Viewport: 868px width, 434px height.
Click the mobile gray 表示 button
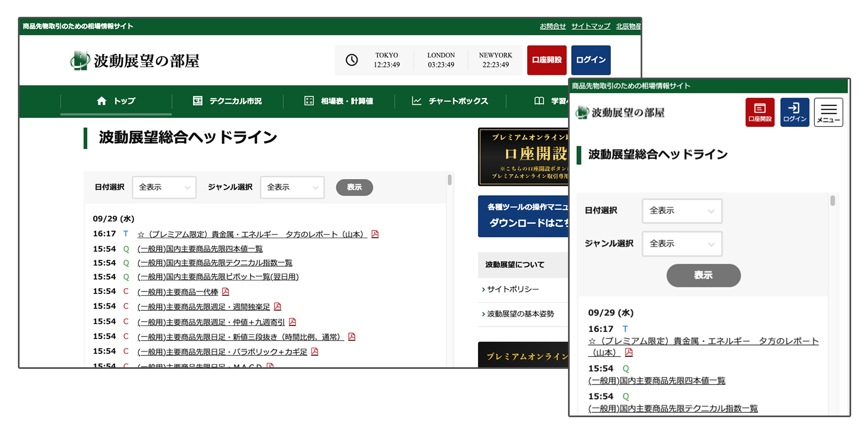point(704,276)
